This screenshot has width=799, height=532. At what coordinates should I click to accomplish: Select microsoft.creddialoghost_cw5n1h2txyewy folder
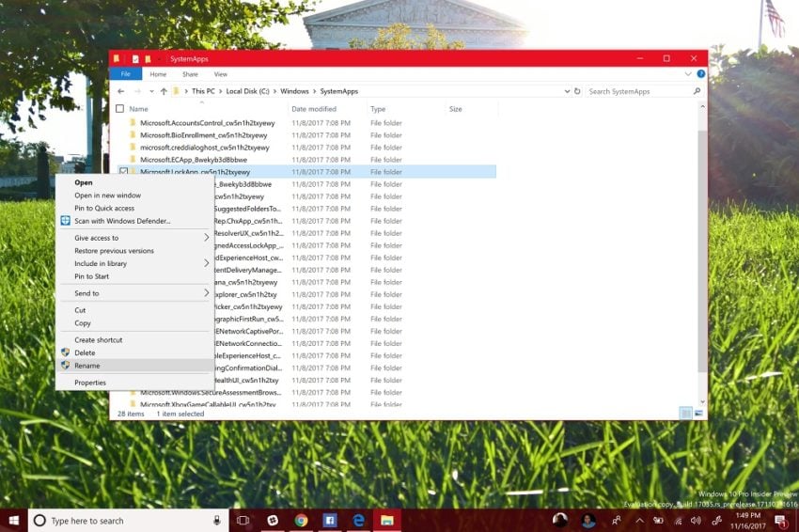(204, 148)
